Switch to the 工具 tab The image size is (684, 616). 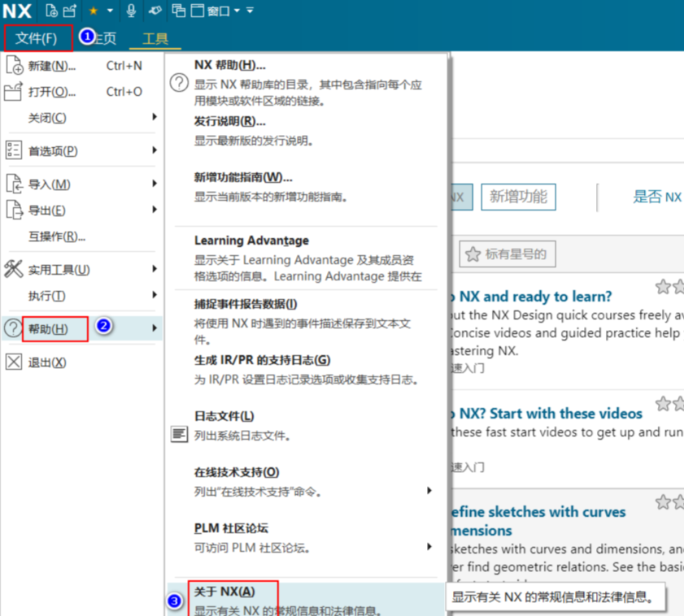click(155, 38)
